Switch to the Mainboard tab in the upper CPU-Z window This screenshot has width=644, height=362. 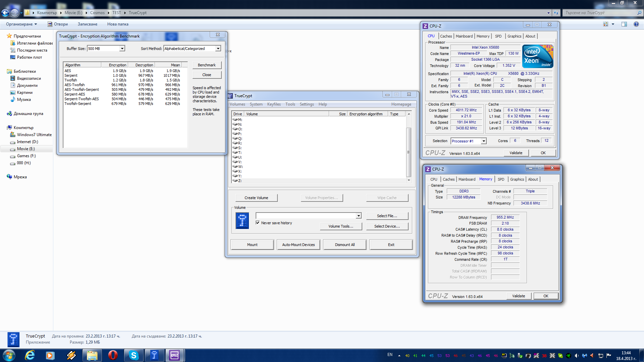point(464,36)
